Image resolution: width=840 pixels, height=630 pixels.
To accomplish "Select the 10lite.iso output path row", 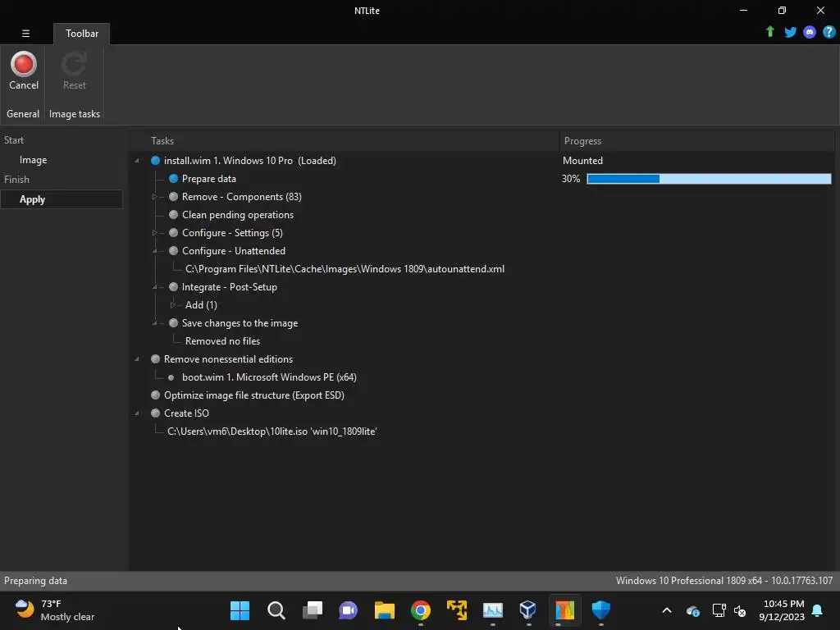I will [x=272, y=431].
